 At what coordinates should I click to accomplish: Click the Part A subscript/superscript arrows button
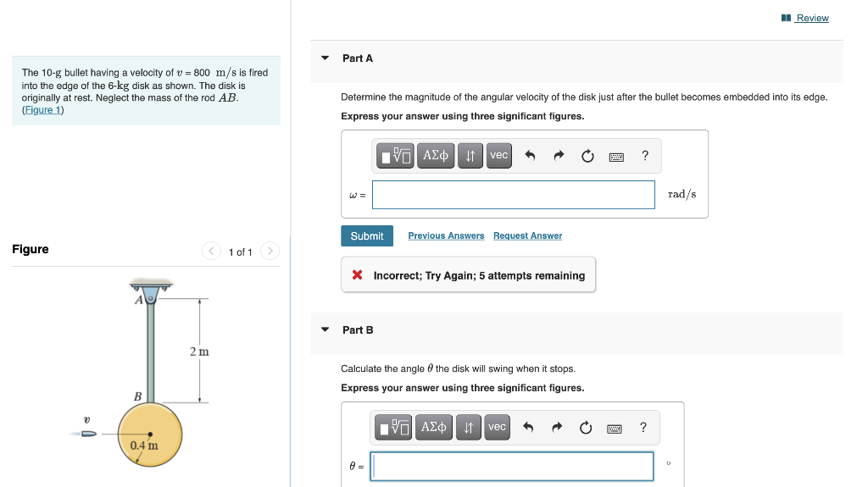(x=470, y=156)
